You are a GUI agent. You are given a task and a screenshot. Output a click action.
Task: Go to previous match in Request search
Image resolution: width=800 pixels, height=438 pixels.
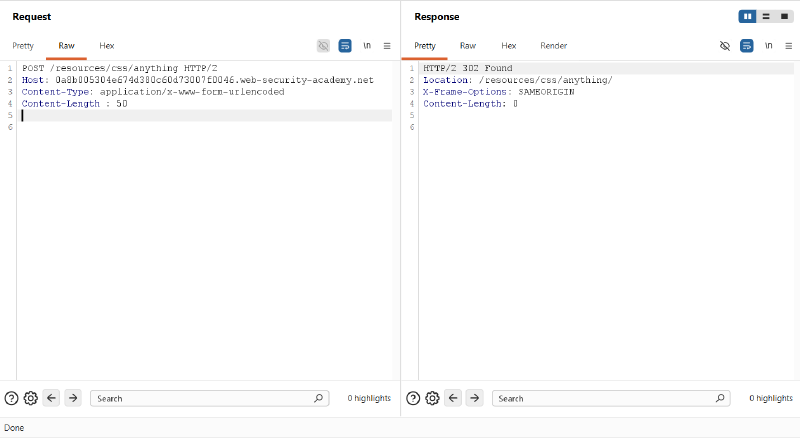coord(52,398)
